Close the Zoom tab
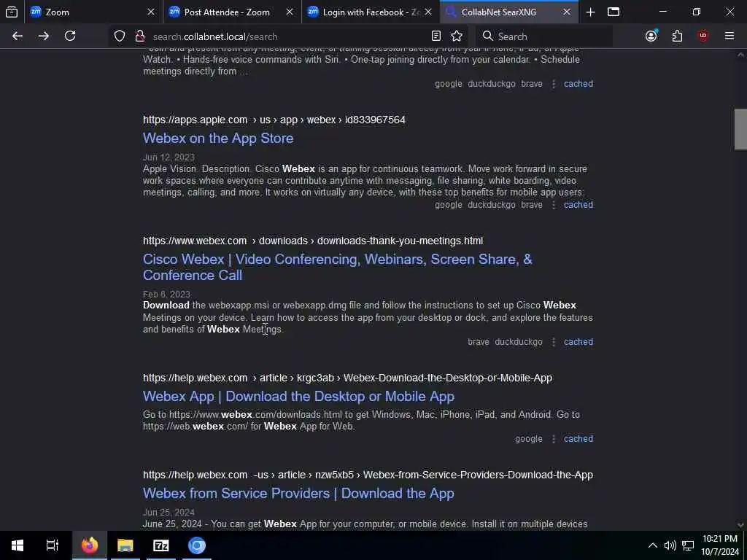This screenshot has height=560, width=747. coord(151,12)
